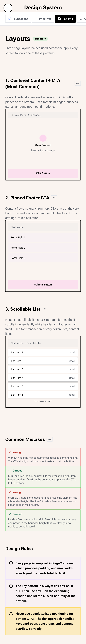Show code for Common Mistakes section

(x=50, y=439)
